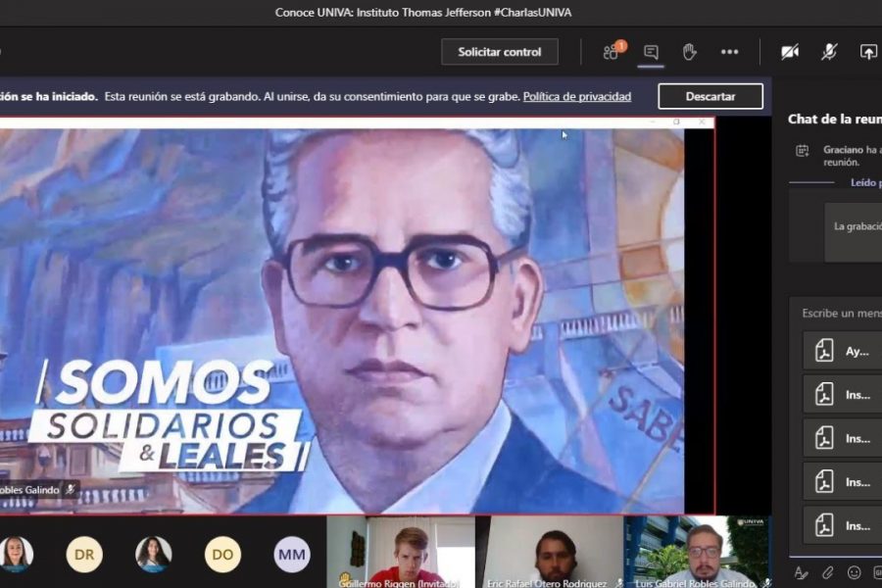Select Guillermo Riggen video tile
882x588 pixels.
401,552
